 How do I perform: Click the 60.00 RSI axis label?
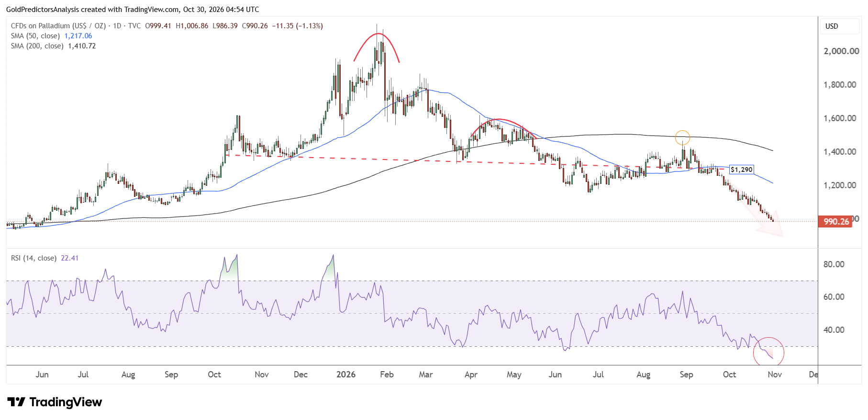pyautogui.click(x=834, y=297)
